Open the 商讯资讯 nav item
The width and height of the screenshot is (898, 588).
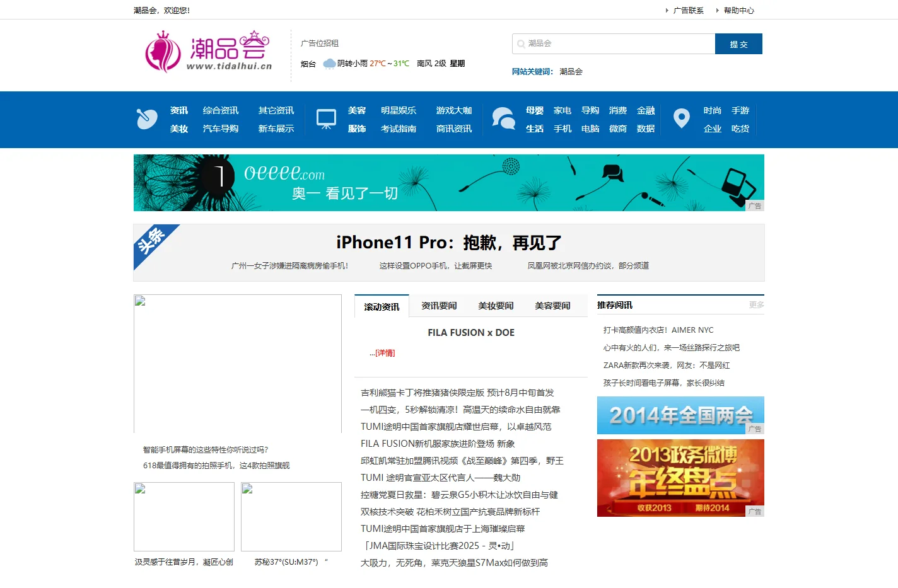coord(454,129)
